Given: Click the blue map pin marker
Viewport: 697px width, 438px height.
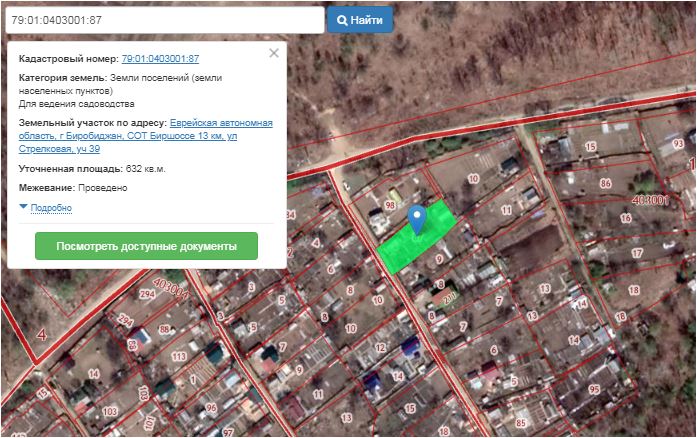Looking at the screenshot, I should 418,217.
